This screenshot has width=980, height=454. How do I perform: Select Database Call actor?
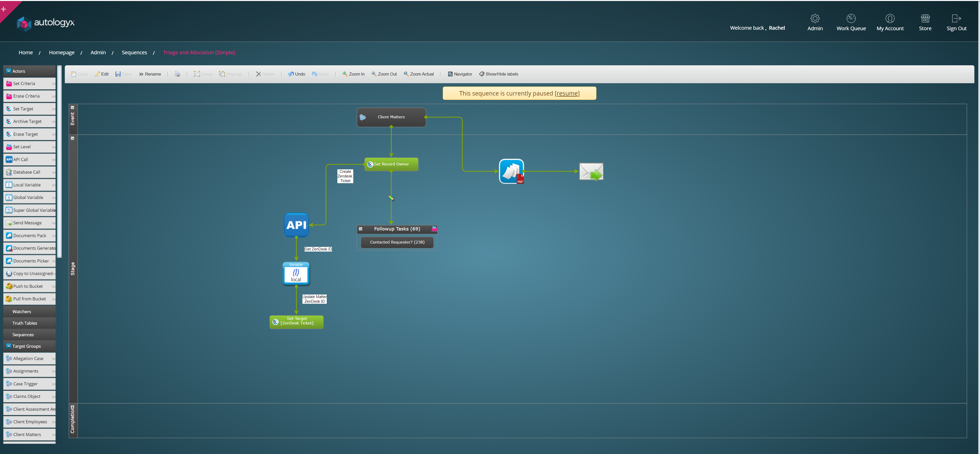[x=29, y=172]
